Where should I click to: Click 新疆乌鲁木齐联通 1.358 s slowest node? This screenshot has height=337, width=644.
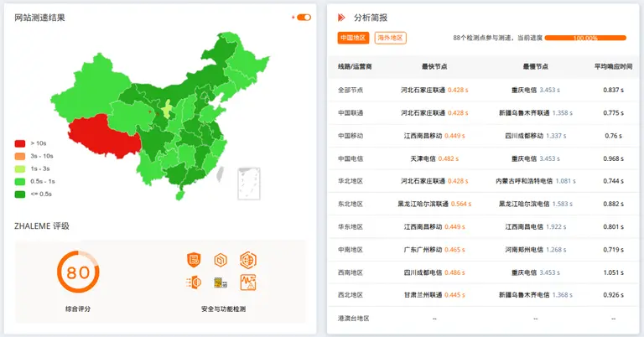pyautogui.click(x=536, y=113)
